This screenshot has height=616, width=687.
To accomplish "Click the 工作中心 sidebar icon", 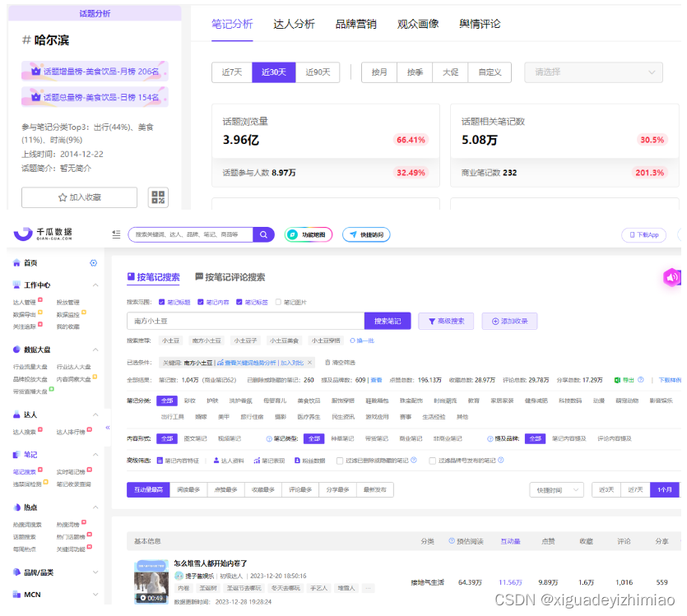I will pos(16,285).
